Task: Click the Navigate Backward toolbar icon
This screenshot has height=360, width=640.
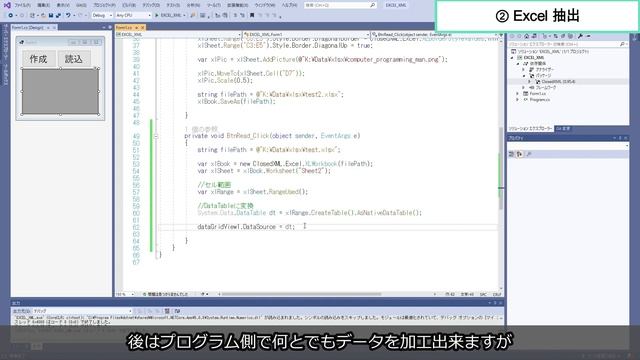Action: click(11, 15)
